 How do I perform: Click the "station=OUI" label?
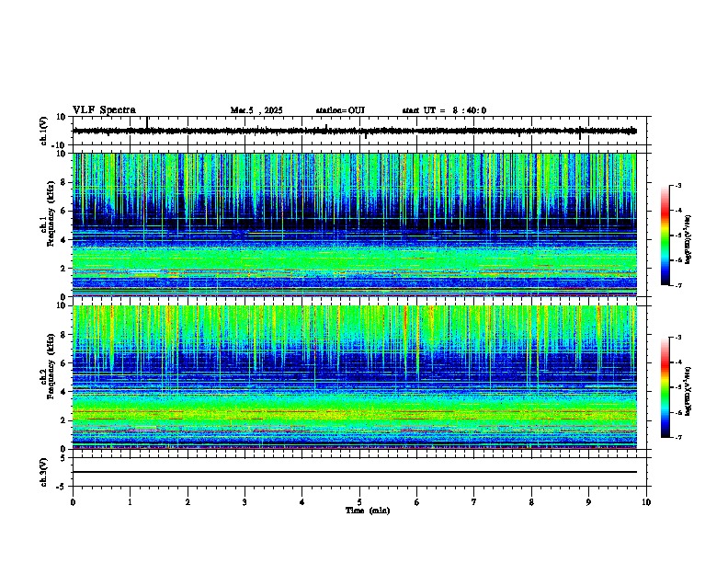[x=340, y=110]
